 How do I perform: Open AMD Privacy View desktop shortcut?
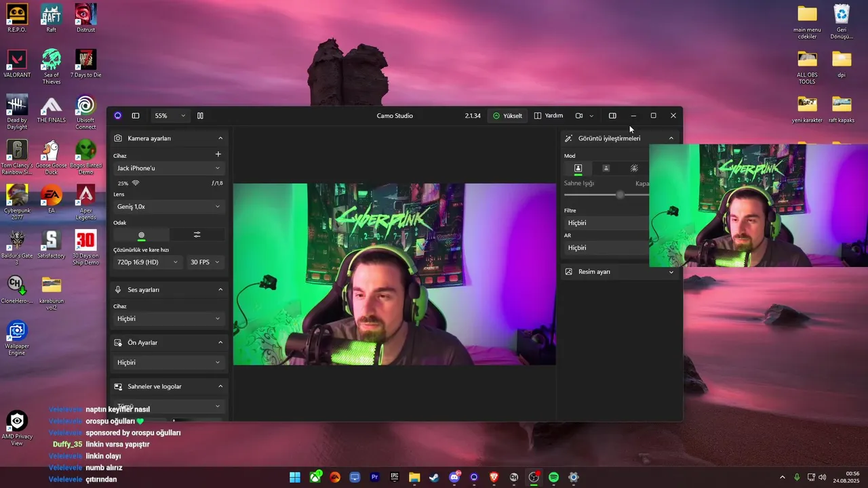(17, 428)
